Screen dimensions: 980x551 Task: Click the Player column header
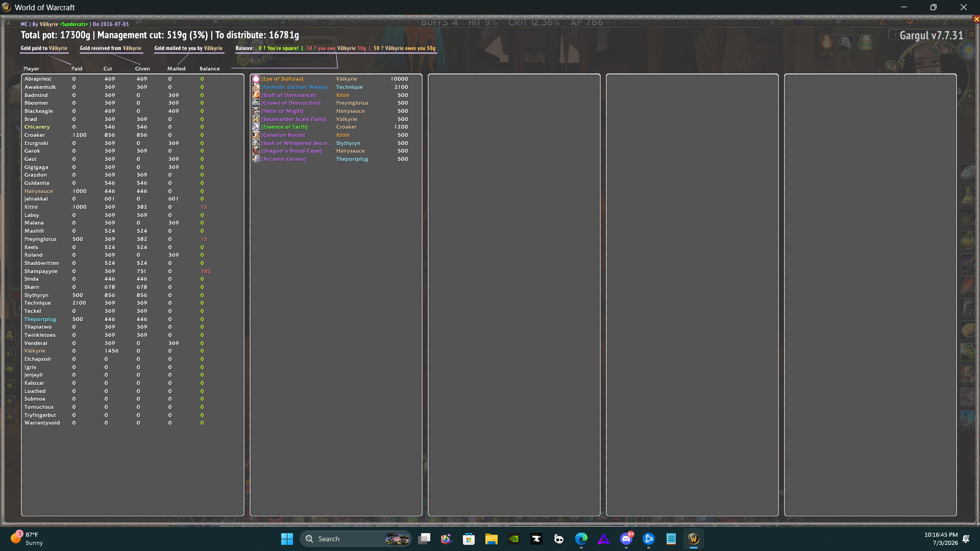[x=31, y=69]
